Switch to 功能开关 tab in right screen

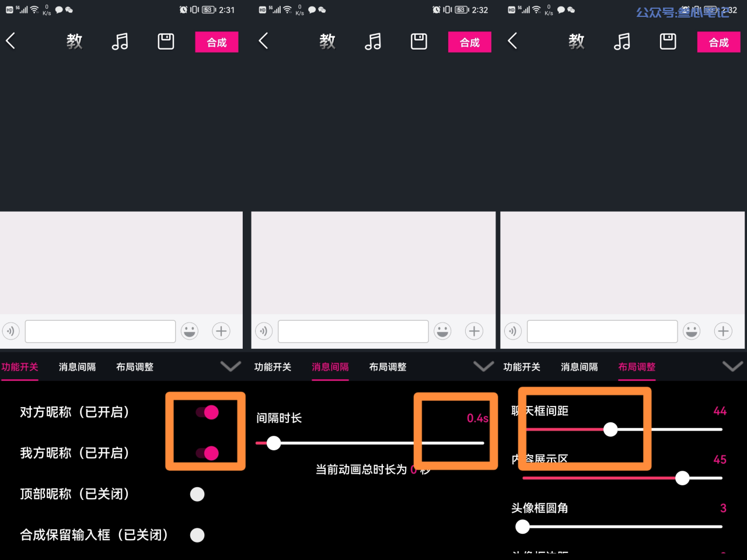522,367
